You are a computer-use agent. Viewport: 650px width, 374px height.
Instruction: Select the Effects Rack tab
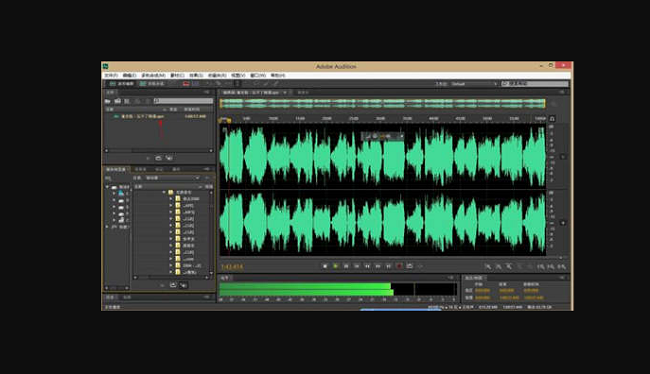click(x=141, y=169)
